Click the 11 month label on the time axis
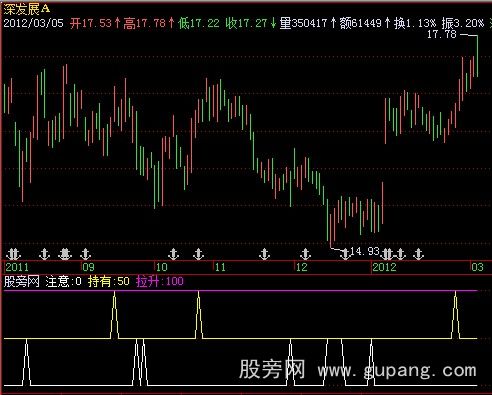 (x=220, y=267)
